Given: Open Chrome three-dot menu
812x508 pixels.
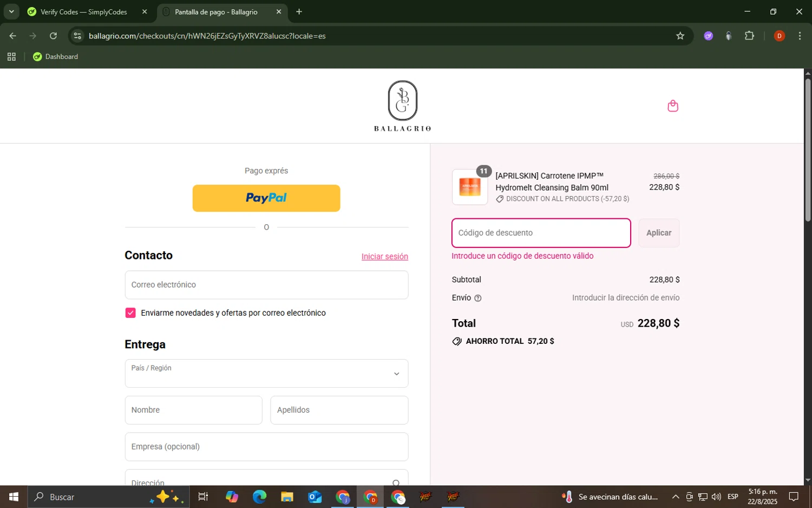Looking at the screenshot, I should (x=800, y=36).
